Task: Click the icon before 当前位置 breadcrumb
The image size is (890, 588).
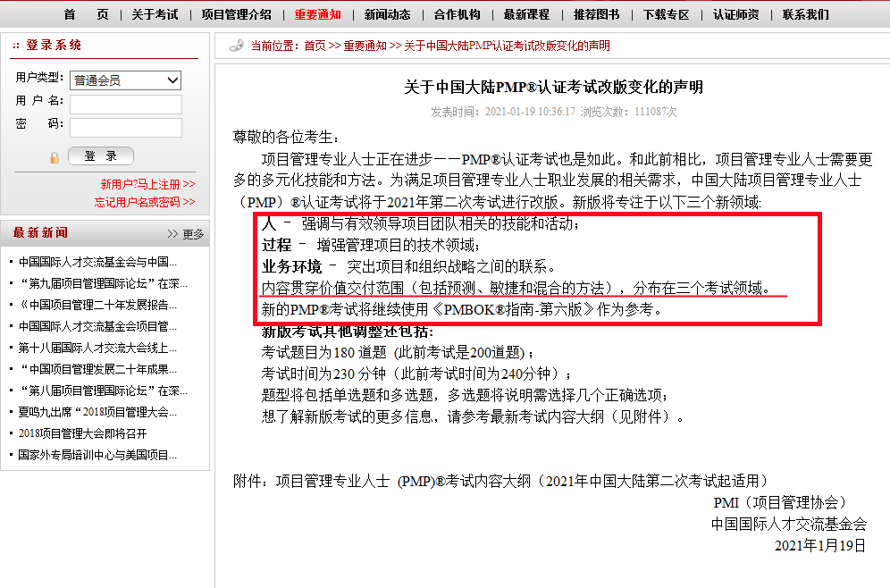Action: 236,46
